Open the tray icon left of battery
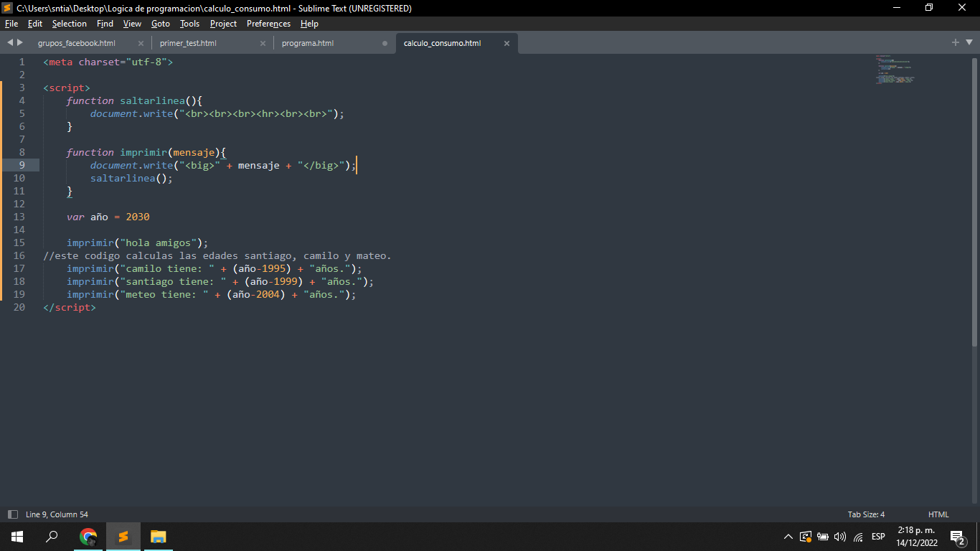980x551 pixels. coord(806,537)
